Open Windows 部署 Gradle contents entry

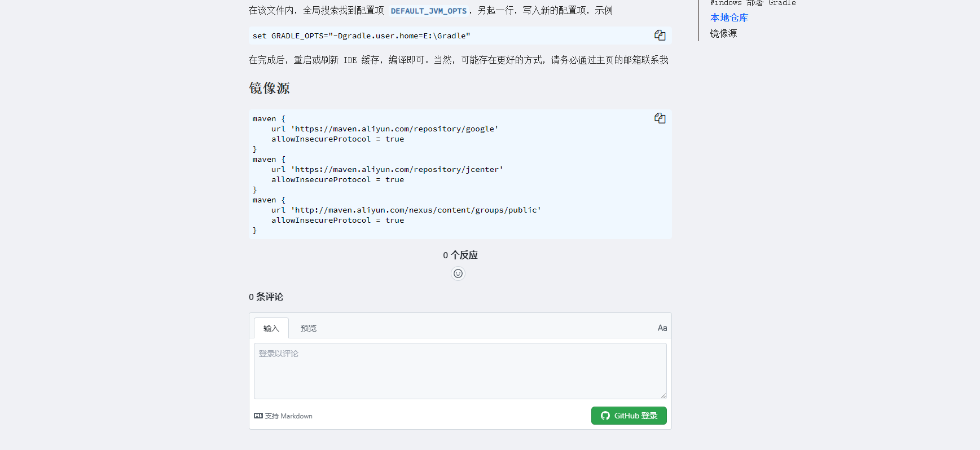click(x=753, y=3)
